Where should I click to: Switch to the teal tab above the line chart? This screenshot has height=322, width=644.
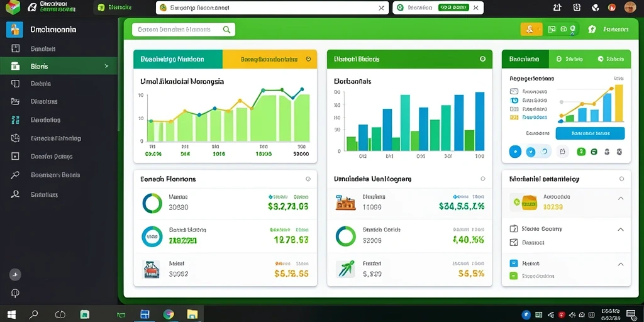[x=178, y=59]
